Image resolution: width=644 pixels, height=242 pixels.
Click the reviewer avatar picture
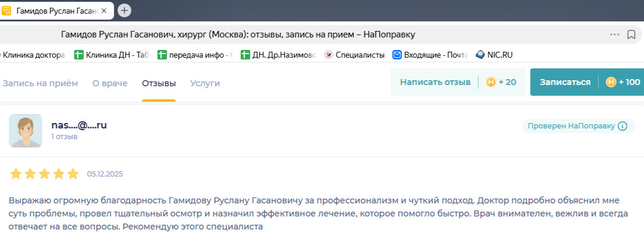coord(26,130)
